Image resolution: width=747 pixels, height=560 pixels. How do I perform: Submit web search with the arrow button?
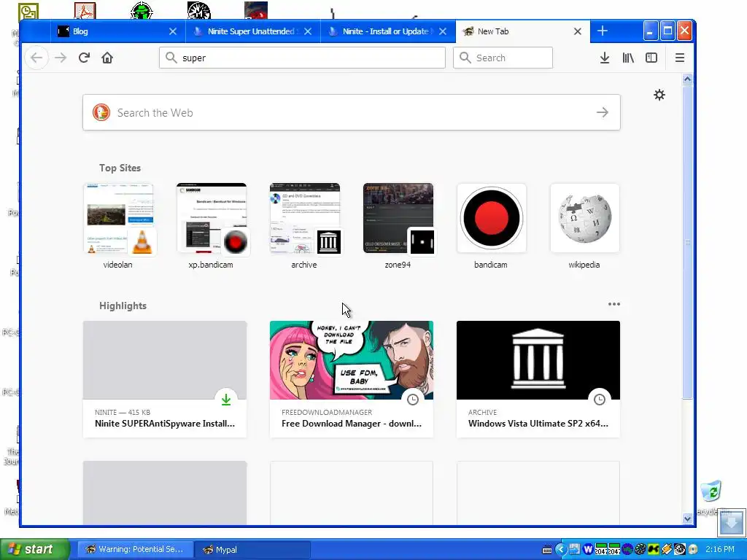tap(602, 112)
